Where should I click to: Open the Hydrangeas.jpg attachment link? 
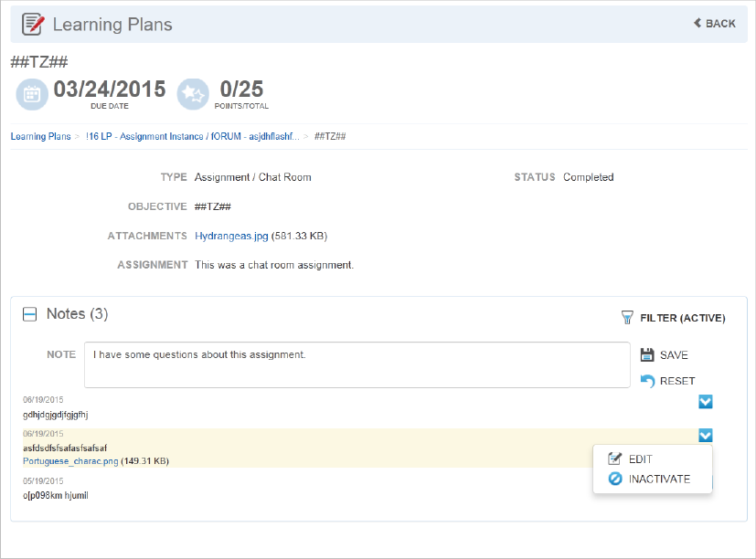[x=231, y=236]
